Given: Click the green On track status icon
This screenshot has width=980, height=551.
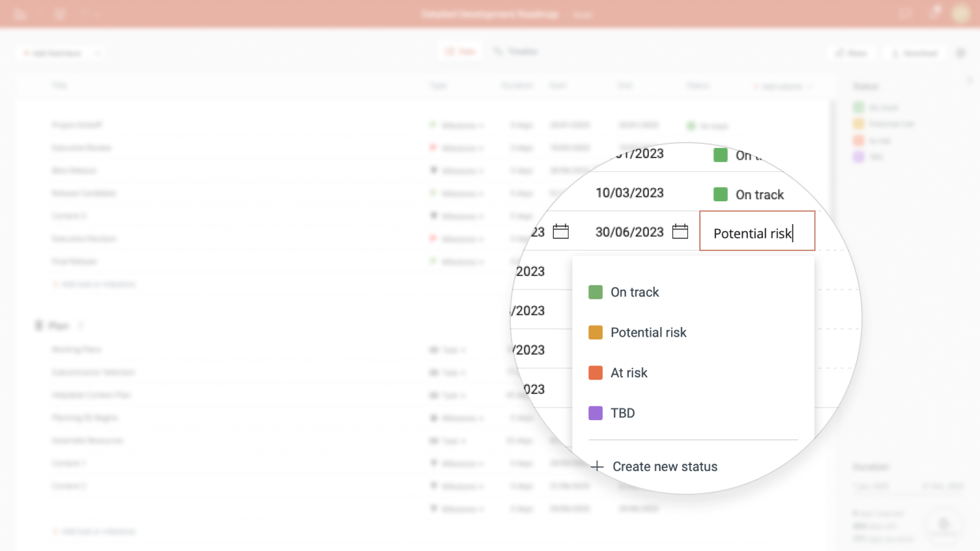Looking at the screenshot, I should click(595, 292).
